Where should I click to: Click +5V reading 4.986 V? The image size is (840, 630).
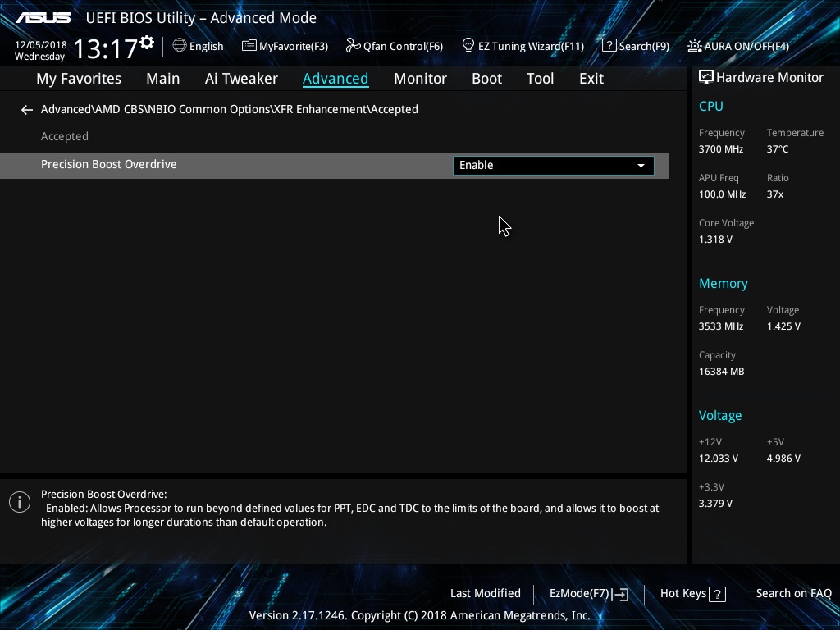tap(783, 459)
